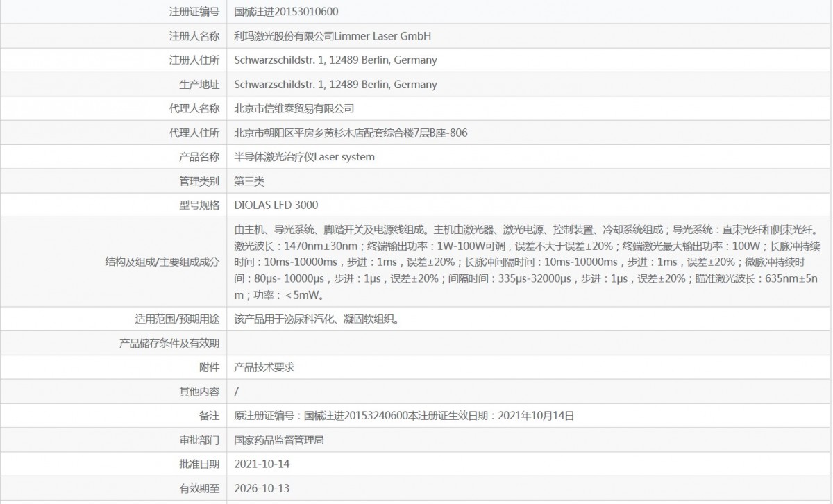Click the 注册人住所 address value
The image size is (833, 504).
pos(336,60)
